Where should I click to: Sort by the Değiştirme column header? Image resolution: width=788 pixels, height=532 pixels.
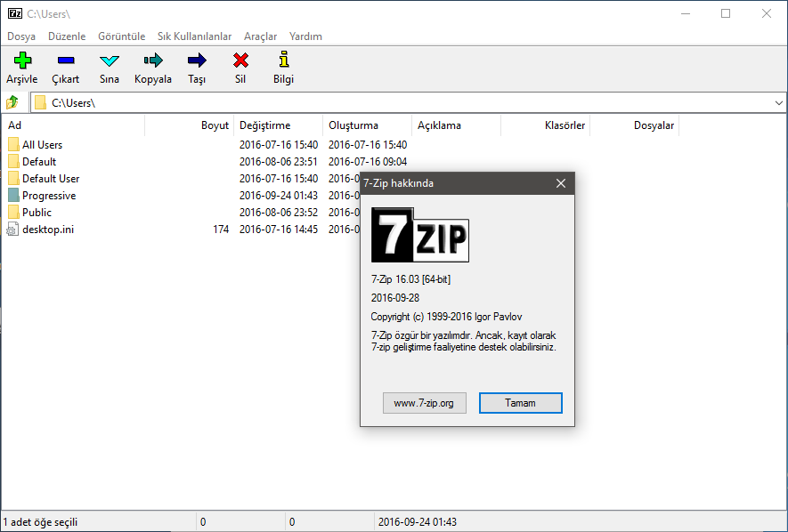[279, 125]
